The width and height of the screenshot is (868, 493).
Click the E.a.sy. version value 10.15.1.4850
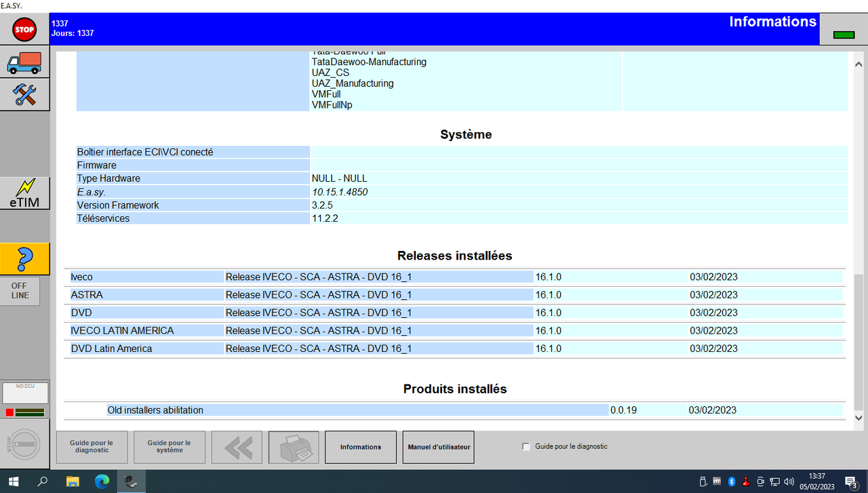[340, 192]
